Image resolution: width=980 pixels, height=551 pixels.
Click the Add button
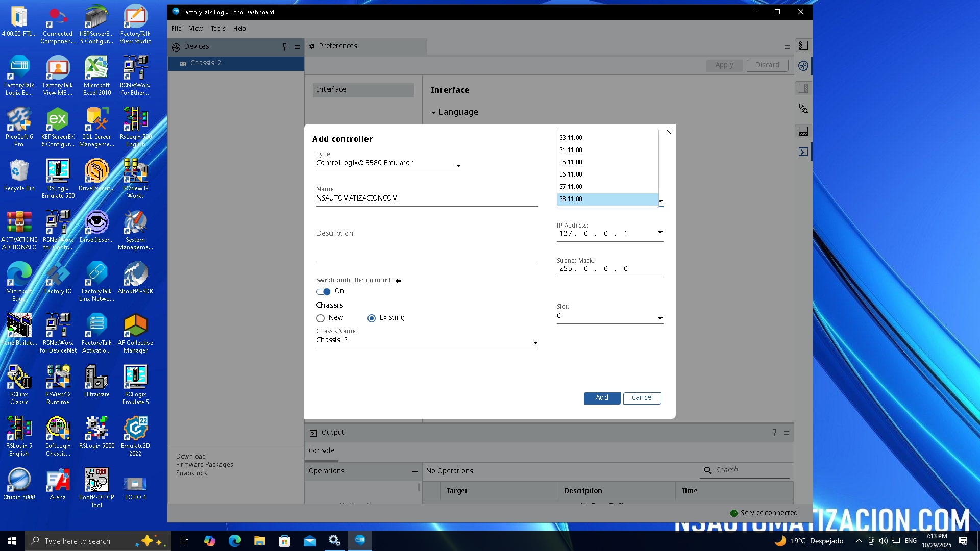[x=602, y=398]
